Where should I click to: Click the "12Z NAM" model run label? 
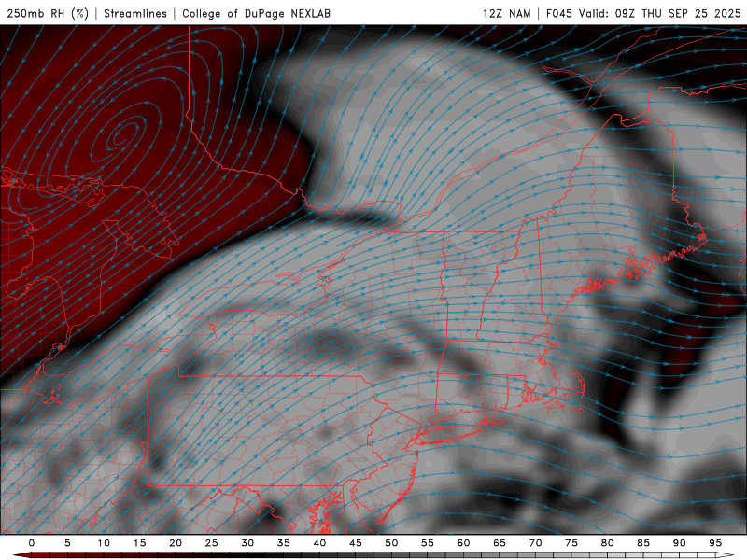(x=506, y=13)
